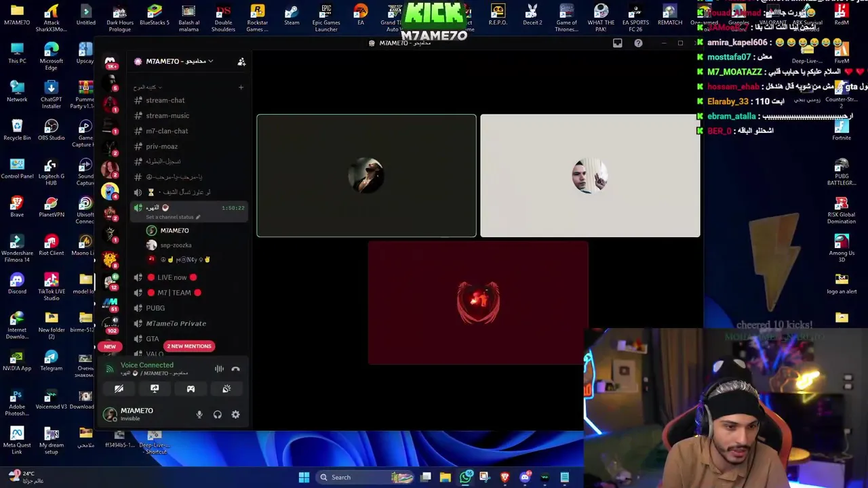Select R.E.P.O. desktop shortcut
Image resolution: width=868 pixels, height=488 pixels.
[x=498, y=16]
